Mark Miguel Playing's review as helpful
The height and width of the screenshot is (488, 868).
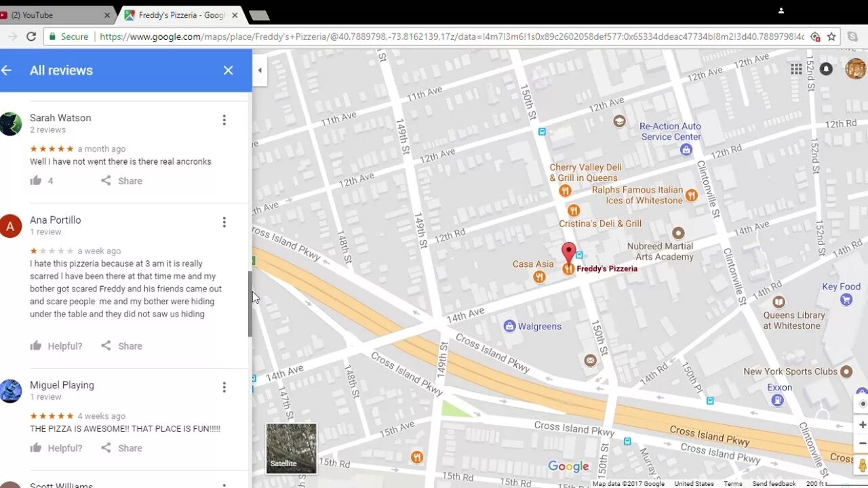[x=56, y=448]
